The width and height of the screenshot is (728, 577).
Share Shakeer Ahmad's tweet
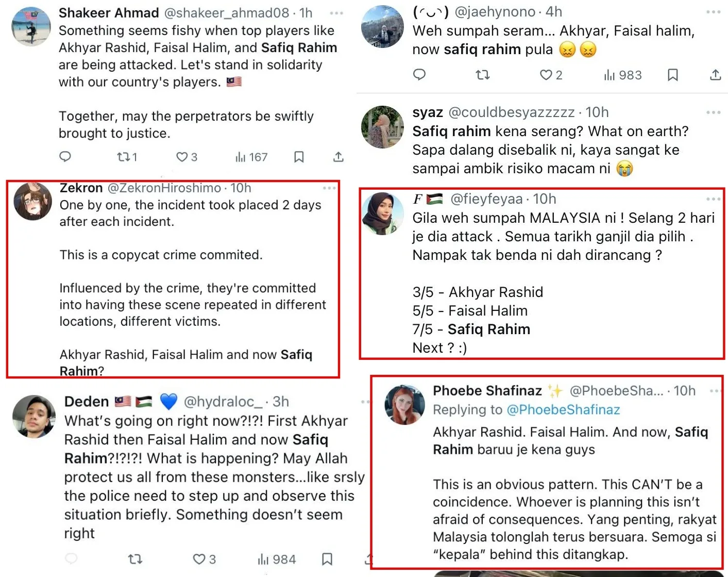(x=338, y=157)
